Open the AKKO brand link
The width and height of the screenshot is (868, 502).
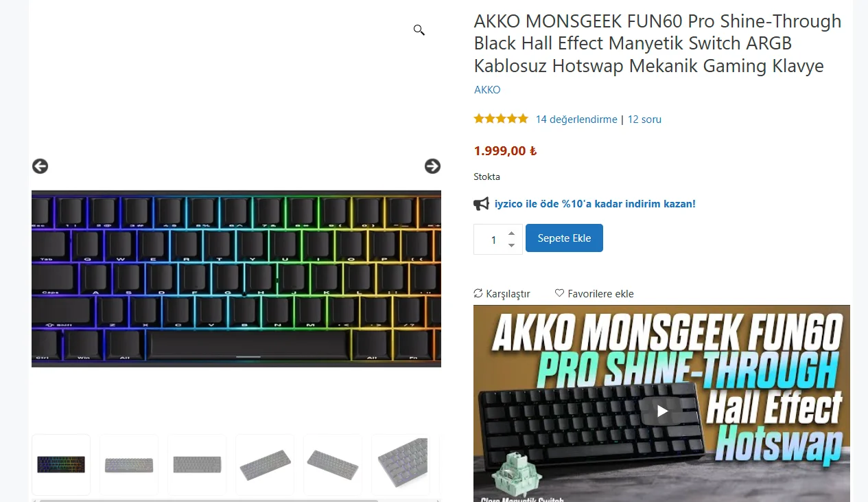487,90
